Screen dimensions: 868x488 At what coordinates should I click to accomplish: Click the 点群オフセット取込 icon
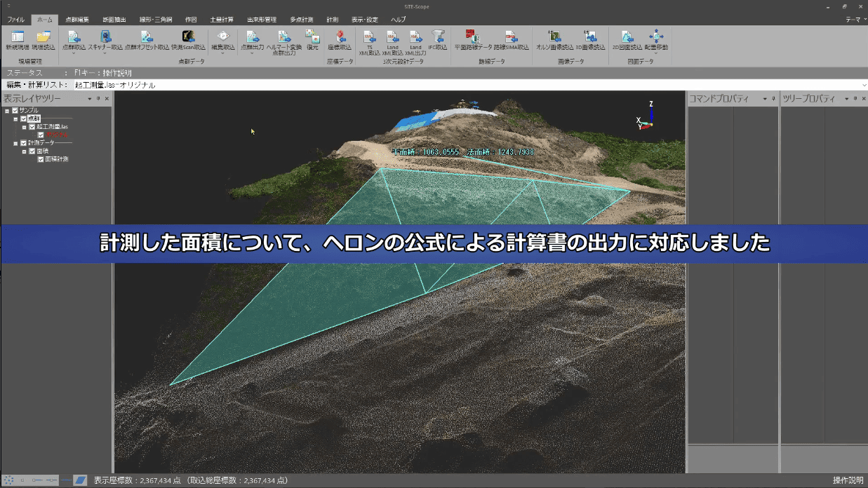pos(147,36)
